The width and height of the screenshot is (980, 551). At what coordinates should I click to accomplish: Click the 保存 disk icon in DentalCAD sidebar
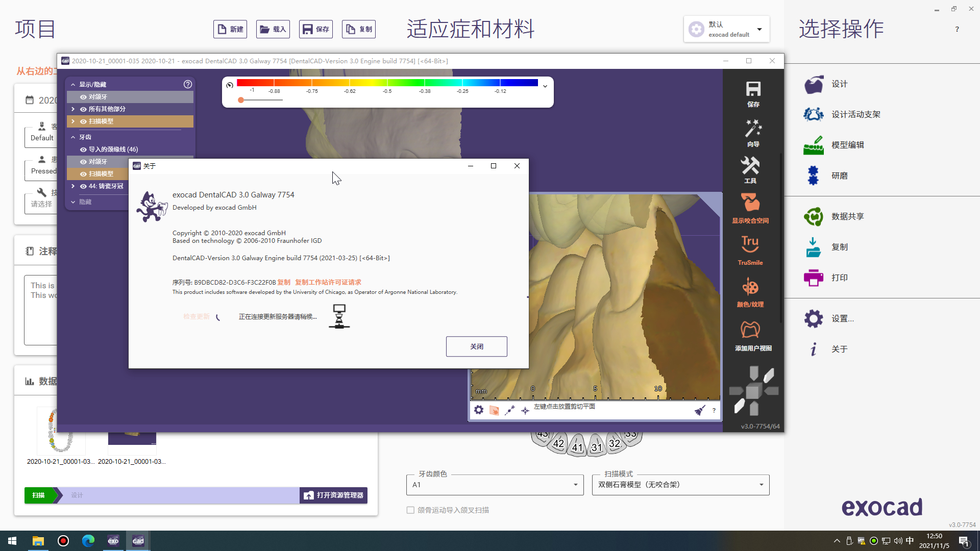753,89
